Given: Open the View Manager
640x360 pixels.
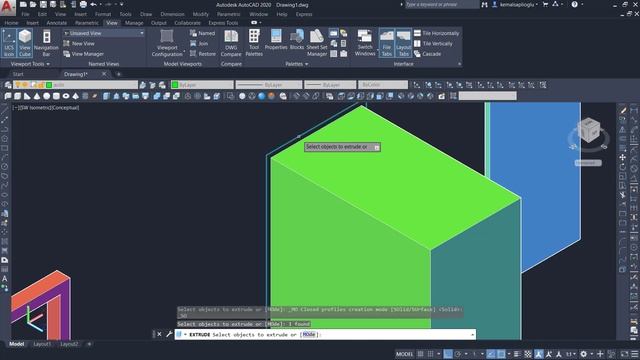Looking at the screenshot, I should coord(84,54).
